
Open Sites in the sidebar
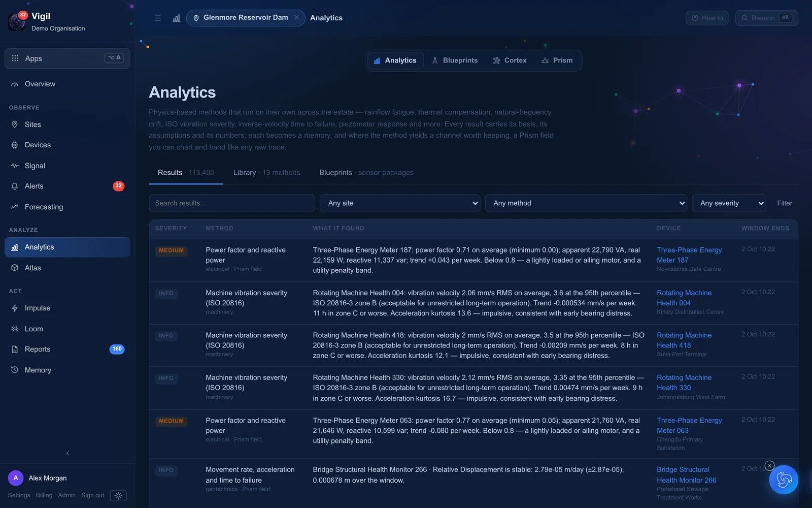tap(67, 124)
